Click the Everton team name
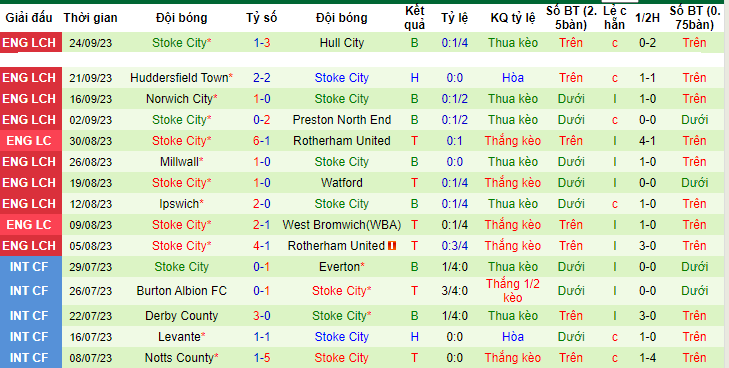Screen dimensions: 729x368 click(x=339, y=267)
